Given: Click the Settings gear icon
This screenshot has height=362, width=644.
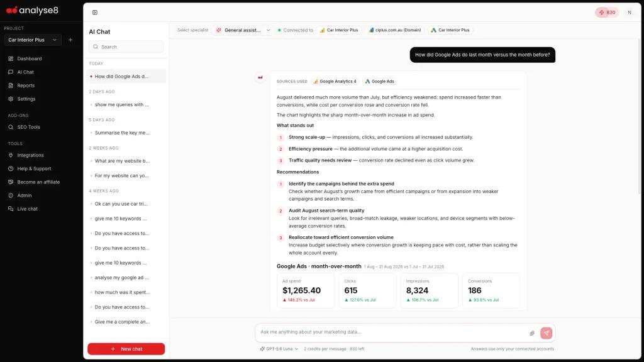Looking at the screenshot, I should (x=11, y=99).
